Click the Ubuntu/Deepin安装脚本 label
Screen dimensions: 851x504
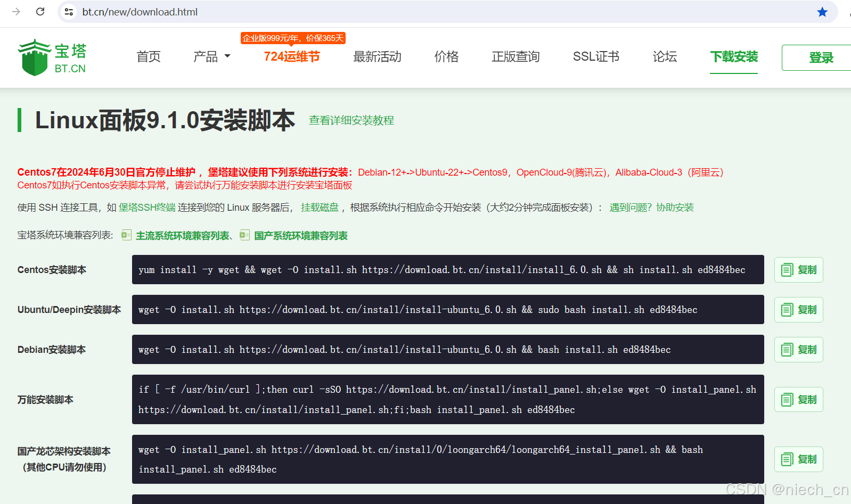(x=69, y=310)
